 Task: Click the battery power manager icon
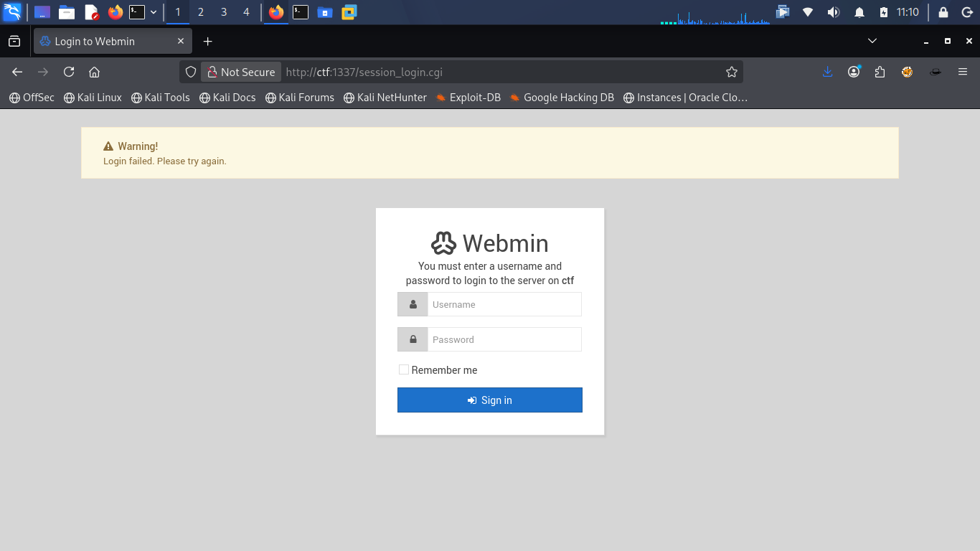coord(884,12)
